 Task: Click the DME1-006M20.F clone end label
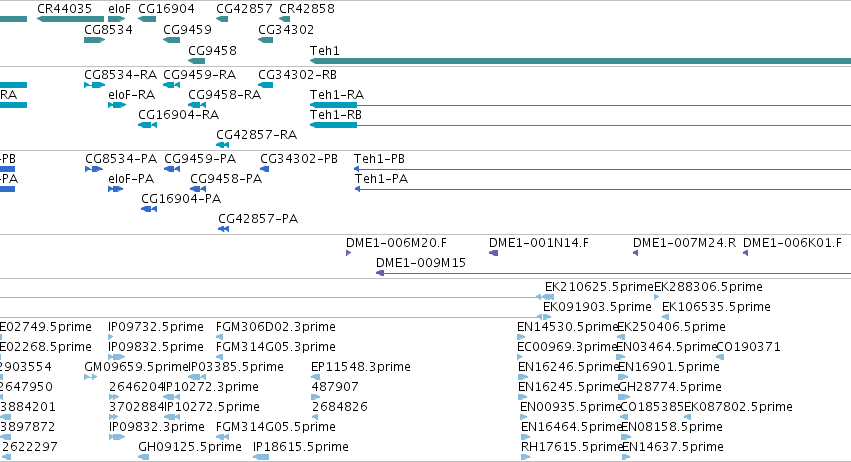tap(397, 243)
